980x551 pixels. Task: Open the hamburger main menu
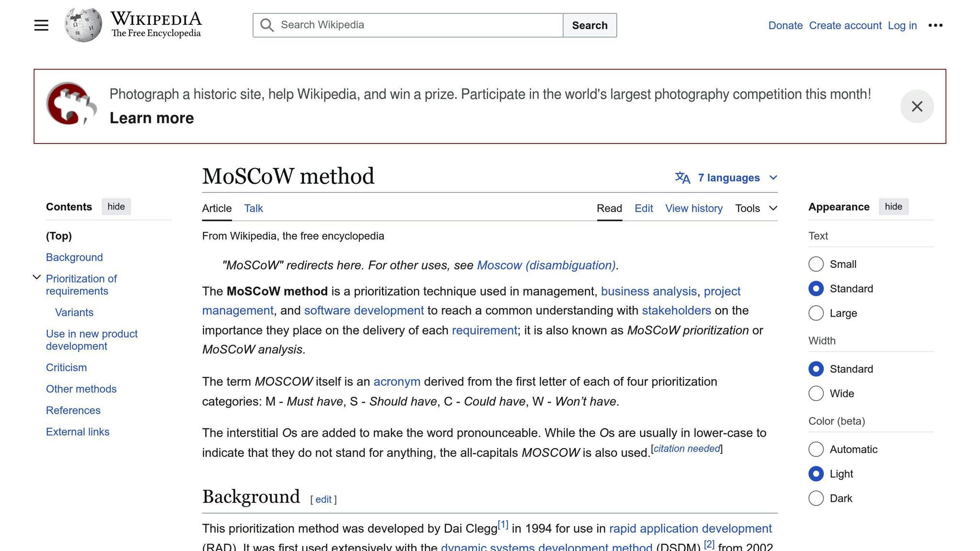click(41, 25)
